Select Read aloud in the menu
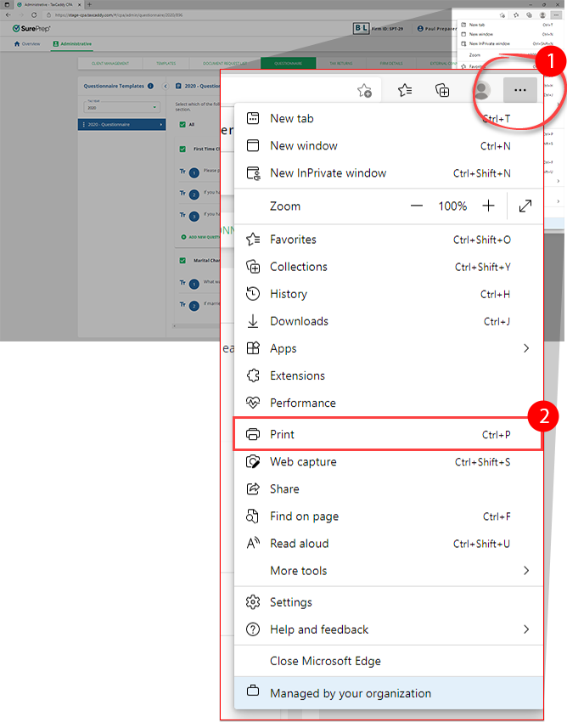Screen dimensions: 567x728 389,544
